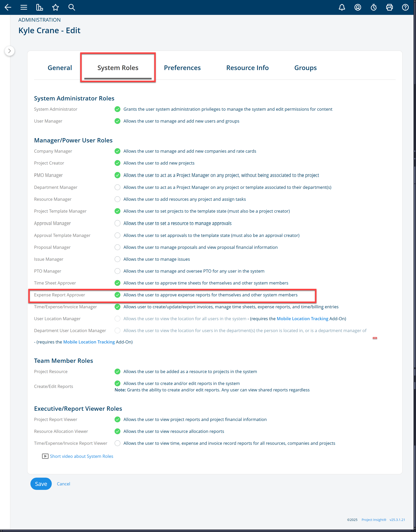Viewport: 416px width, 532px height.
Task: Click the print icon
Action: pyautogui.click(x=389, y=7)
